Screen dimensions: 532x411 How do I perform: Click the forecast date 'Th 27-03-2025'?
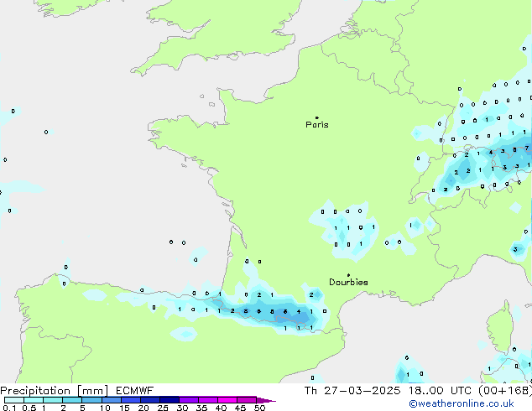pyautogui.click(x=352, y=391)
